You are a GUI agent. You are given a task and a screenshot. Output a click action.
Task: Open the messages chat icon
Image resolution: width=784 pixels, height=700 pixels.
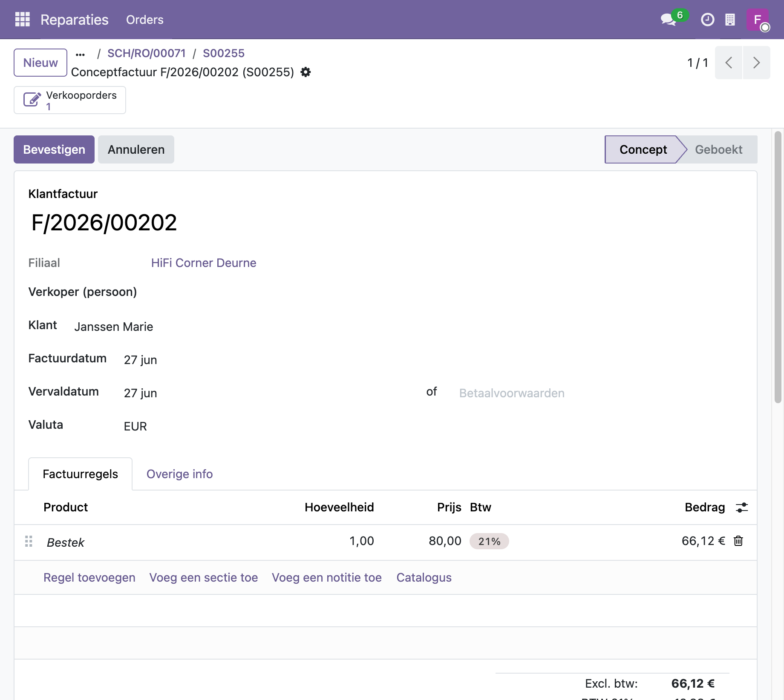tap(669, 20)
